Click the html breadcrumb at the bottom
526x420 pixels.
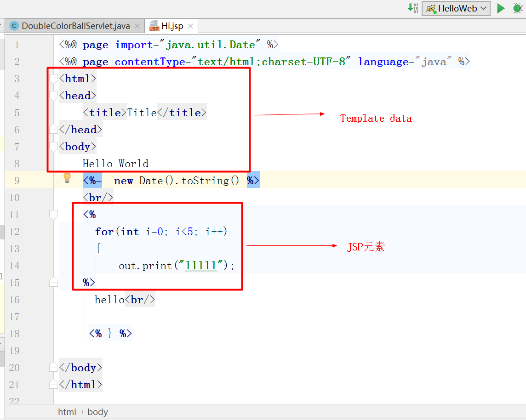click(x=67, y=412)
